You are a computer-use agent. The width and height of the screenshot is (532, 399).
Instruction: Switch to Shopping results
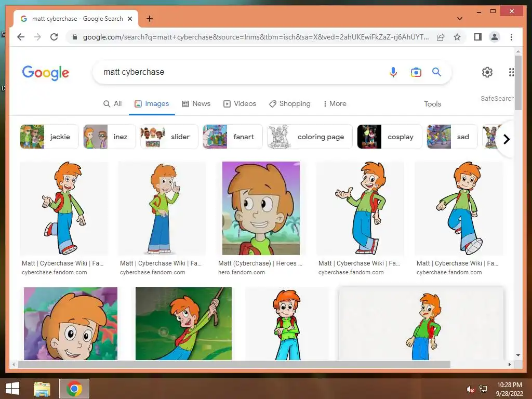289,104
